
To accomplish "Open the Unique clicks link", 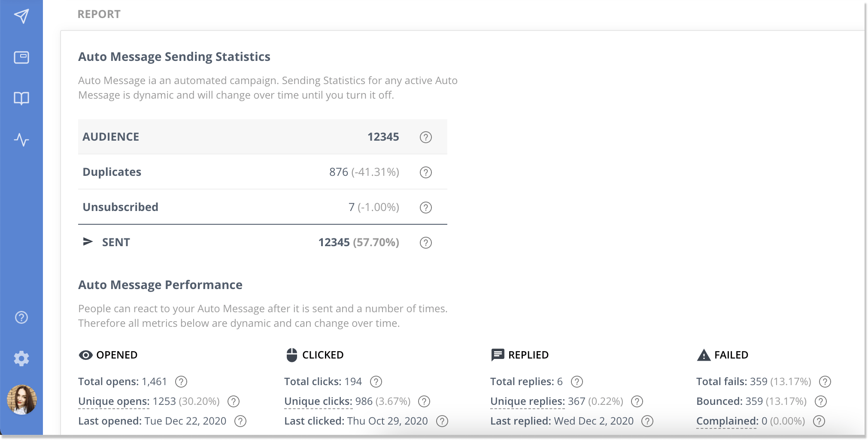I will pos(318,401).
